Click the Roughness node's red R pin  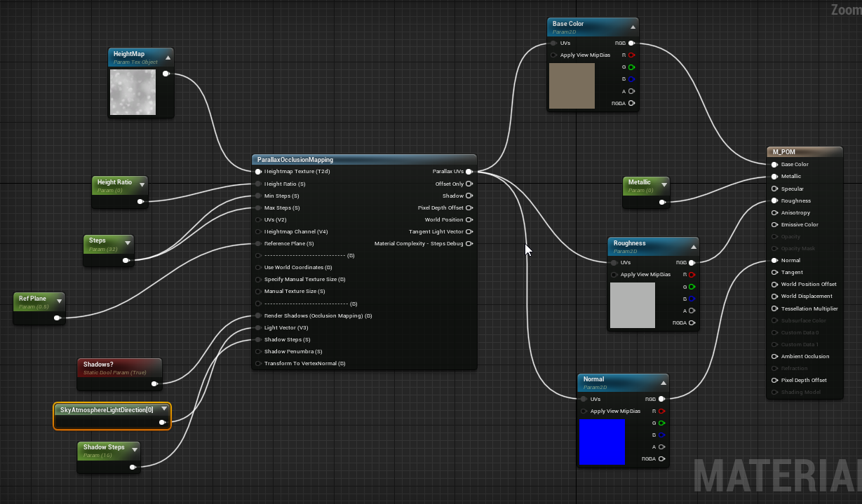[692, 275]
